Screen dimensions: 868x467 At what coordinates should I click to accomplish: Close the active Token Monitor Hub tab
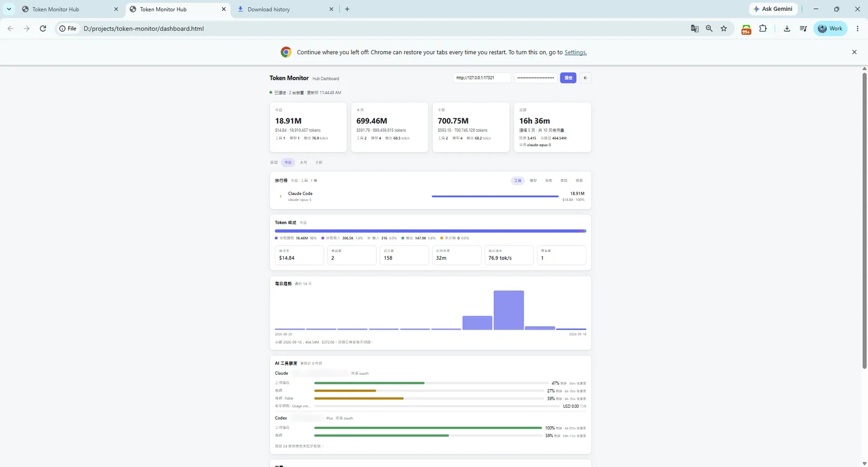[x=224, y=9]
